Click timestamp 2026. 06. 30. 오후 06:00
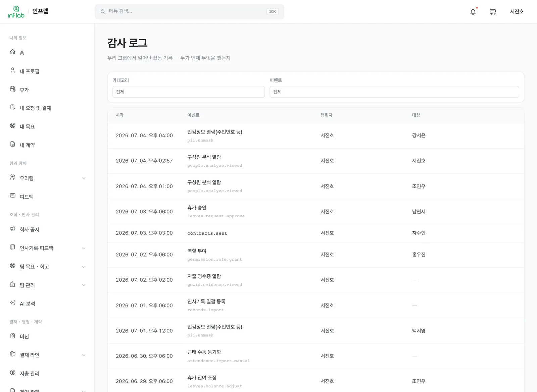537x392 pixels. point(144,356)
